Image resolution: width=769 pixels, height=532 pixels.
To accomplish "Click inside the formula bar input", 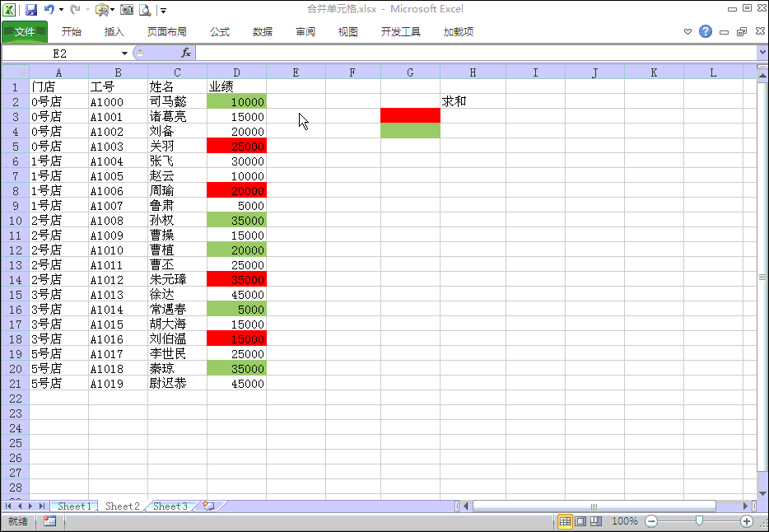I will tap(476, 53).
